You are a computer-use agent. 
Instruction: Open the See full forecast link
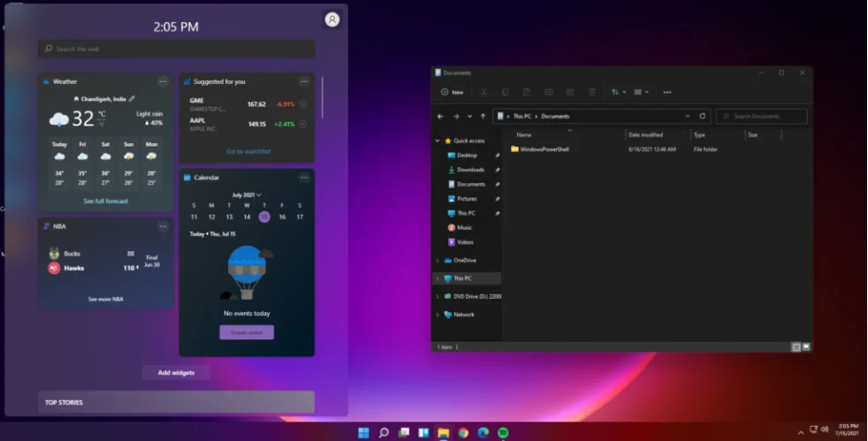point(105,201)
